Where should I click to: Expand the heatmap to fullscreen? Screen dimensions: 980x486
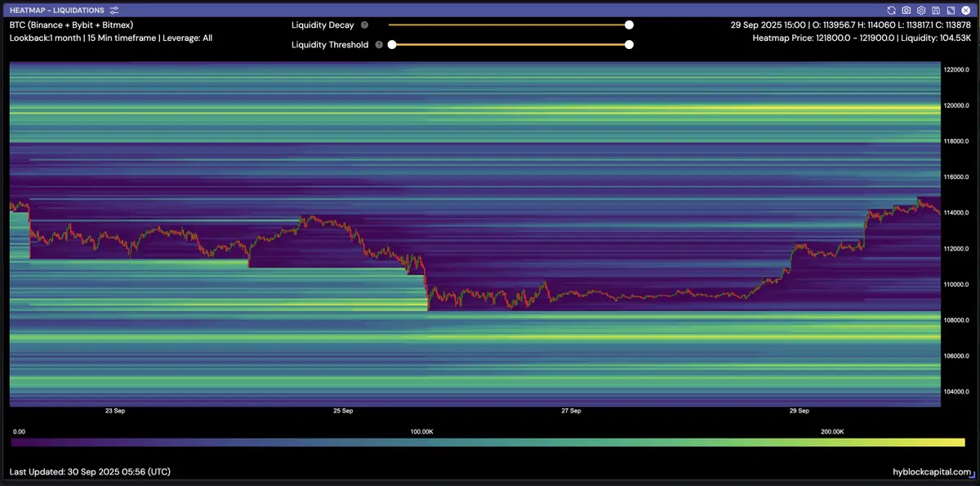click(x=951, y=11)
